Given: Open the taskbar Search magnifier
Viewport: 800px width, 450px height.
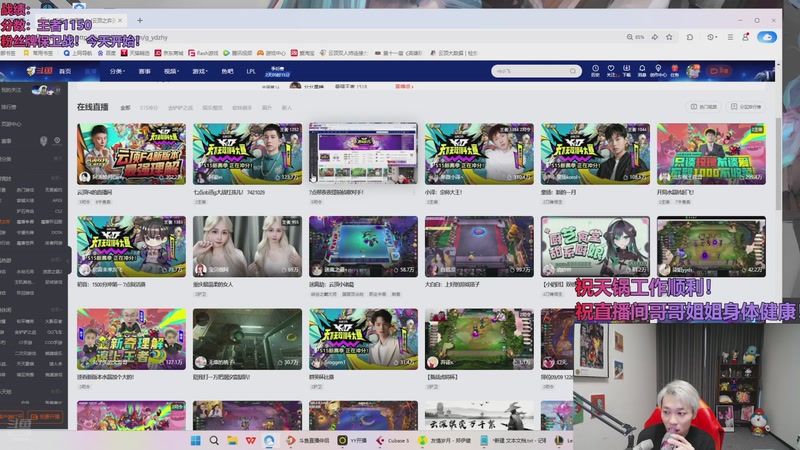Looking at the screenshot, I should tap(214, 440).
